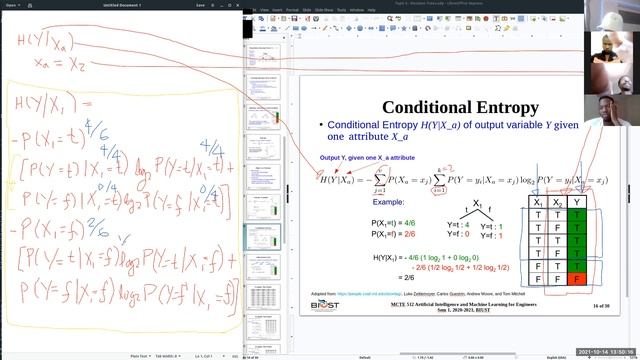Screen dimensions: 640x360
Task: Pick the Line Color swatch
Action: tap(263, 28)
